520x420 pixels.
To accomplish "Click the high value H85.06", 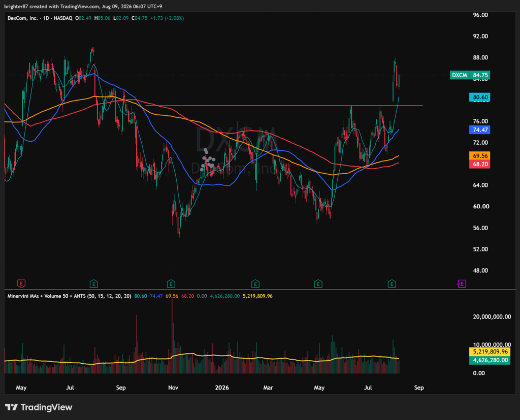I will [102, 18].
